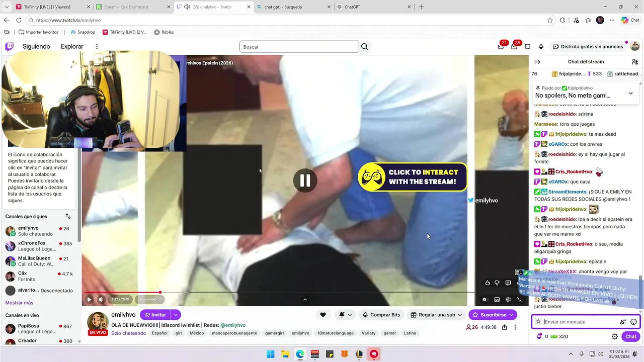Click the Invitar button

point(155,315)
